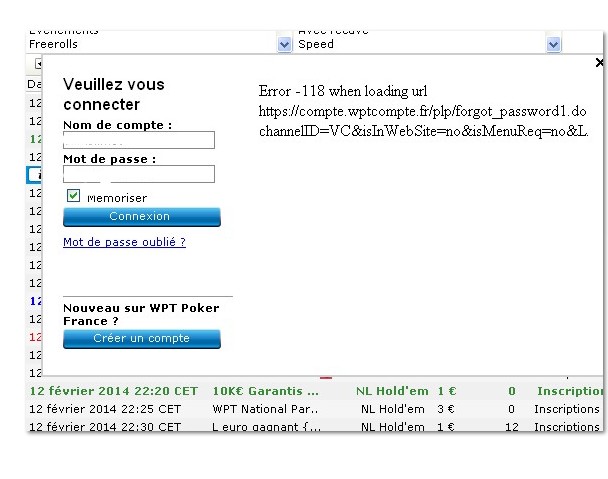This screenshot has height=479, width=608.
Task: Click the 12 players count cell
Action: point(511,427)
